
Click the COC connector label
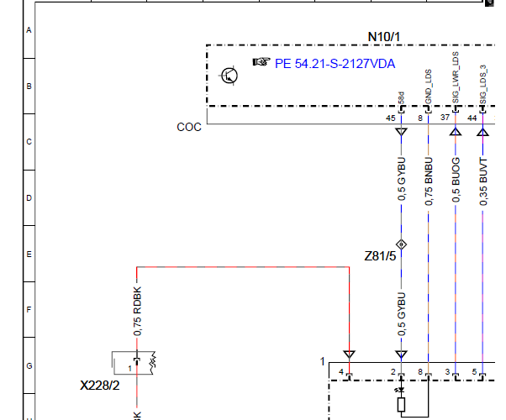click(189, 127)
